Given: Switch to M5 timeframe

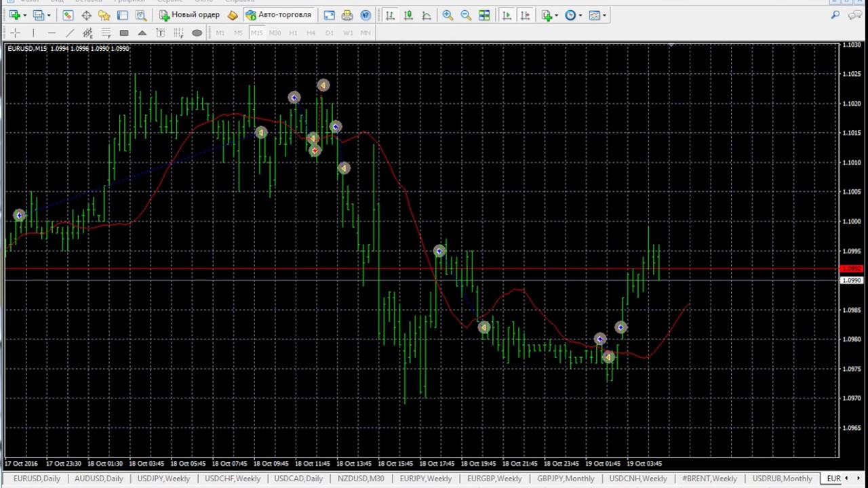Looking at the screenshot, I should 239,33.
